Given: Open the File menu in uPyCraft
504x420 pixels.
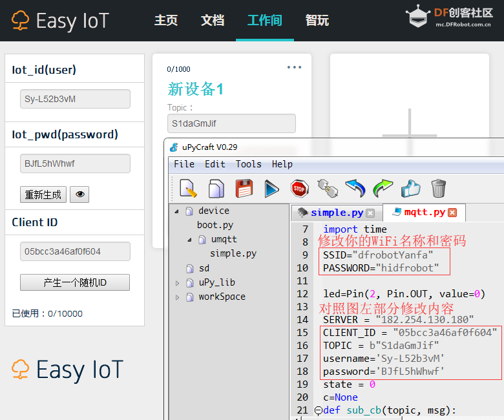Looking at the screenshot, I should click(184, 164).
